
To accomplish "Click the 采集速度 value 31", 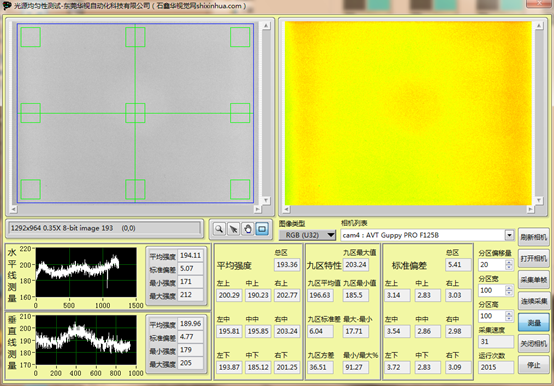I will tap(496, 342).
